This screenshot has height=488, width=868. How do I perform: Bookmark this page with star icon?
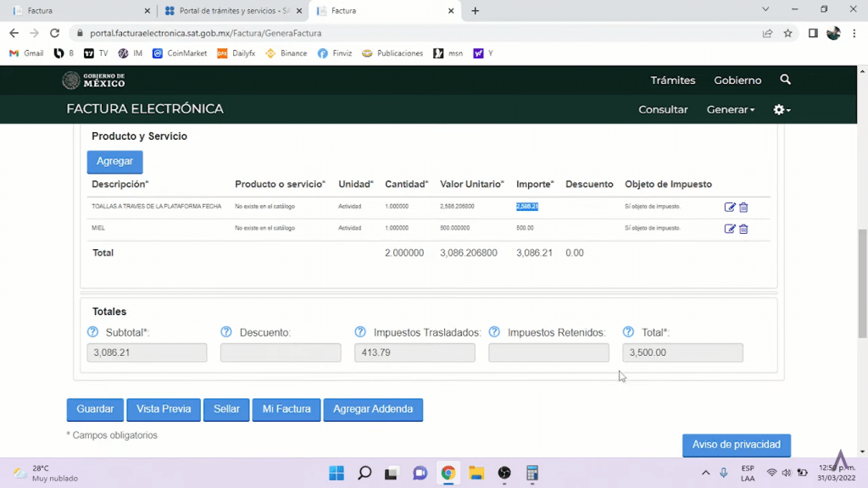[x=787, y=33]
